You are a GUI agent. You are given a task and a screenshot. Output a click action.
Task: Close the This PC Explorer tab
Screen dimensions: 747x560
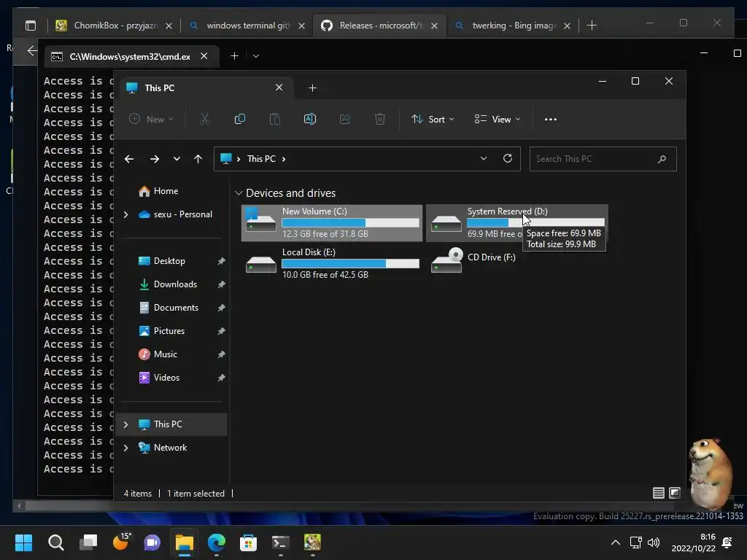click(x=279, y=87)
